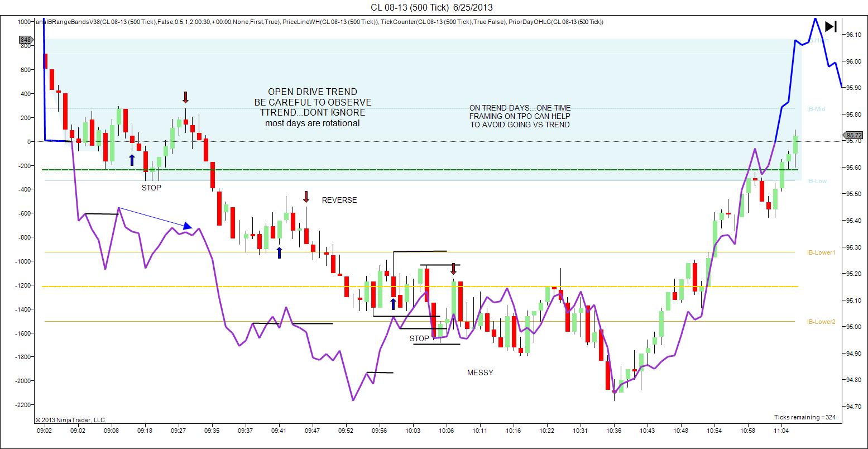
Task: Click the chart title CL 08-13 (500 Tick) 6/25/2013
Action: pos(431,7)
